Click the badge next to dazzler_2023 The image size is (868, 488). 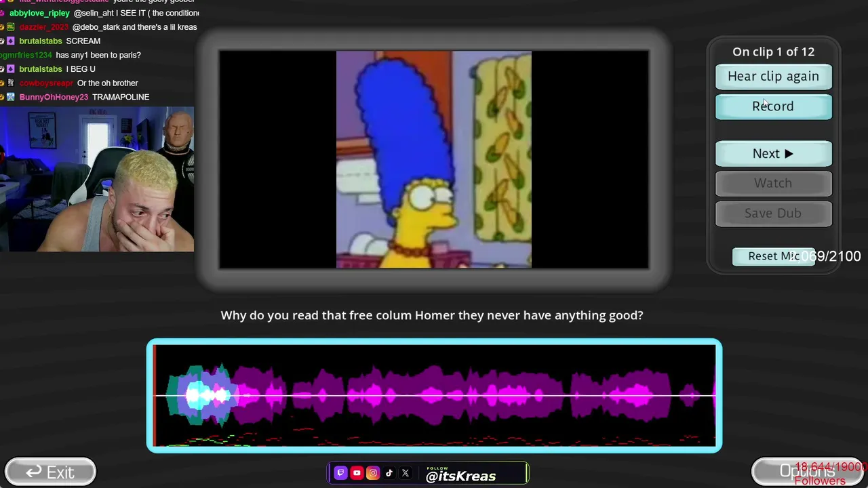11,27
